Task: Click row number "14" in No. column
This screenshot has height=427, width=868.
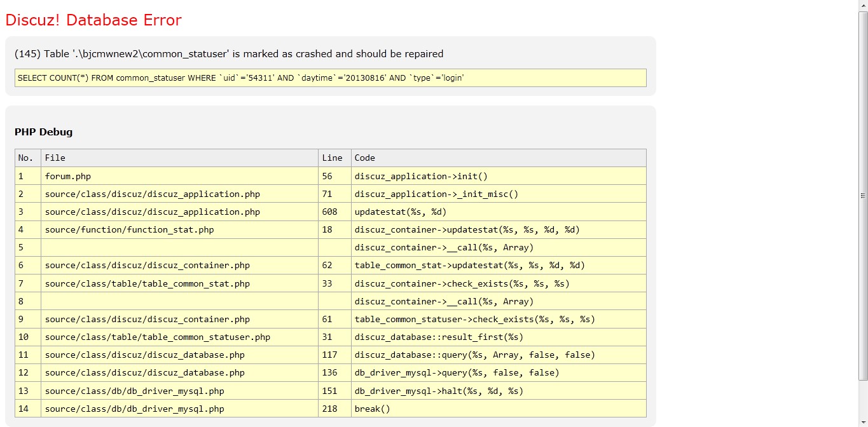Action: click(28, 409)
